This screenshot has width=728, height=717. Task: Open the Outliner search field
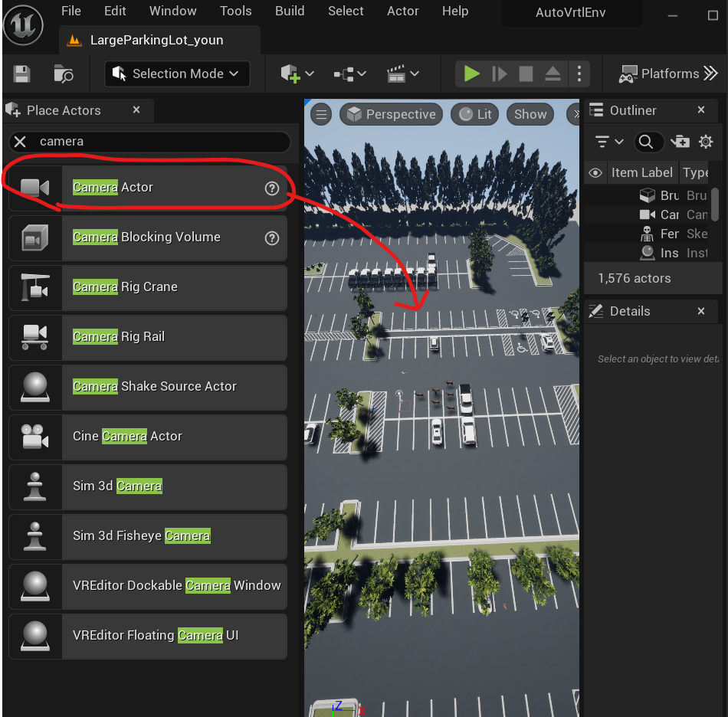[x=648, y=142]
